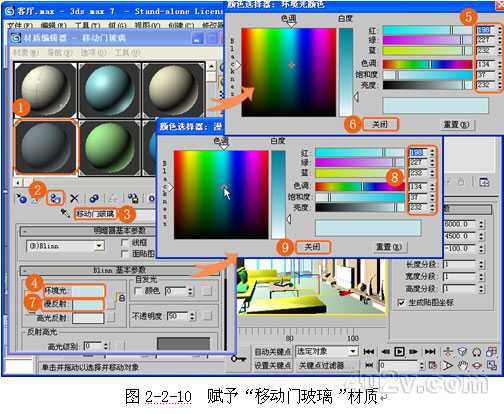Click the 高光反射 color swatch
504x414 pixels.
88,318
